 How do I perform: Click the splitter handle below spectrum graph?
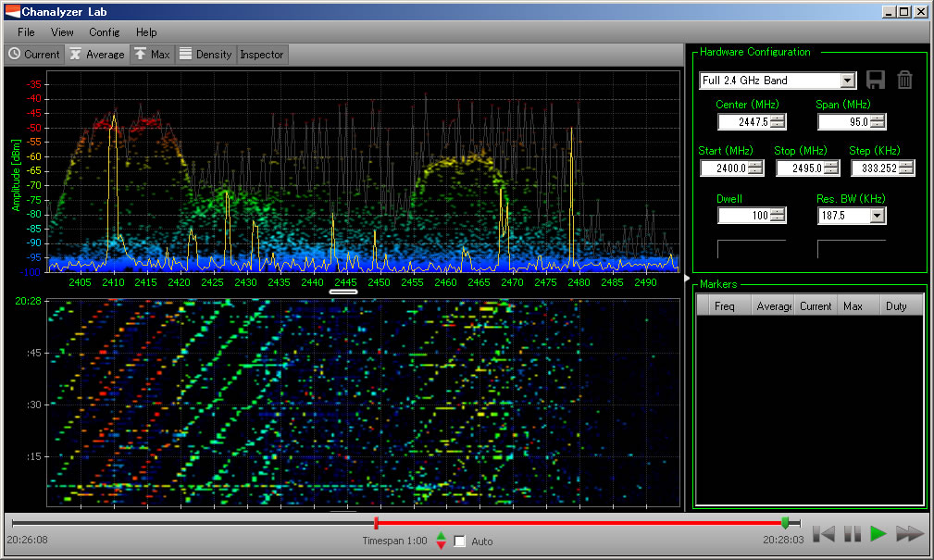click(x=343, y=292)
